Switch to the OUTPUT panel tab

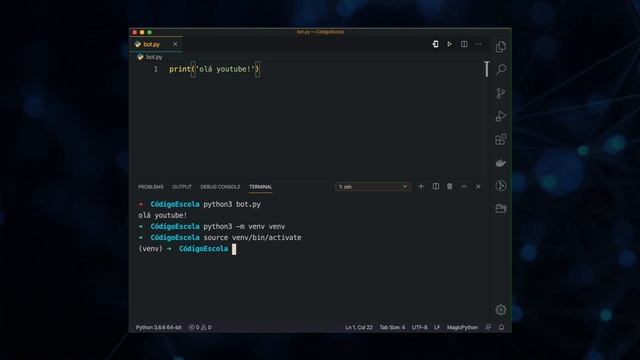tap(182, 187)
